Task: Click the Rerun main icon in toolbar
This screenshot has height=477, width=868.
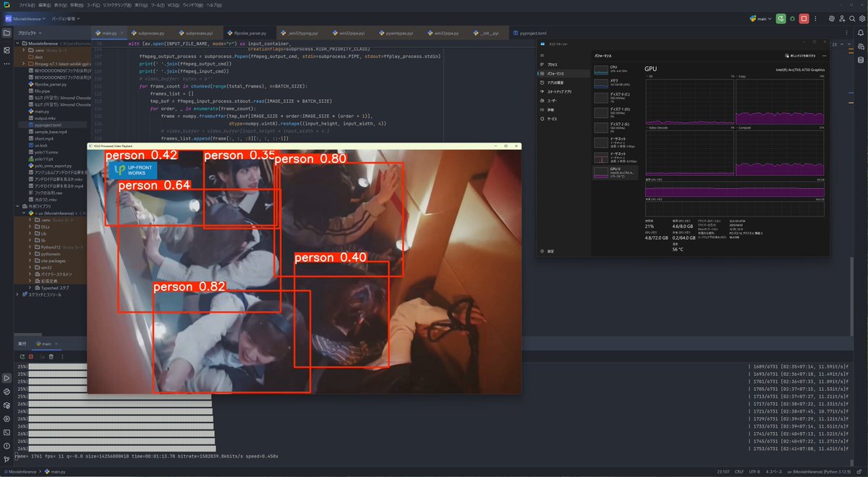Action: click(x=781, y=18)
